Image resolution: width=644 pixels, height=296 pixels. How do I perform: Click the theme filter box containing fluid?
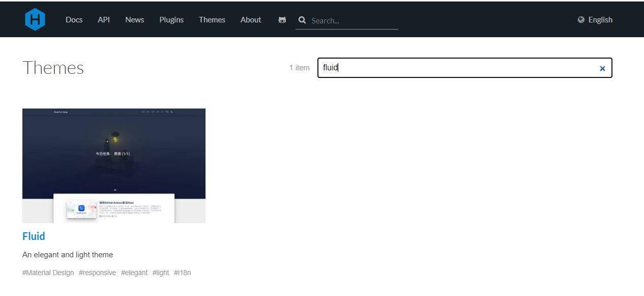click(x=465, y=68)
